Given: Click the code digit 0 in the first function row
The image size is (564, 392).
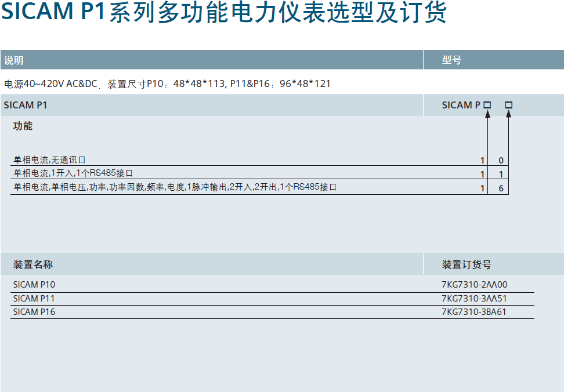Looking at the screenshot, I should (x=501, y=161).
